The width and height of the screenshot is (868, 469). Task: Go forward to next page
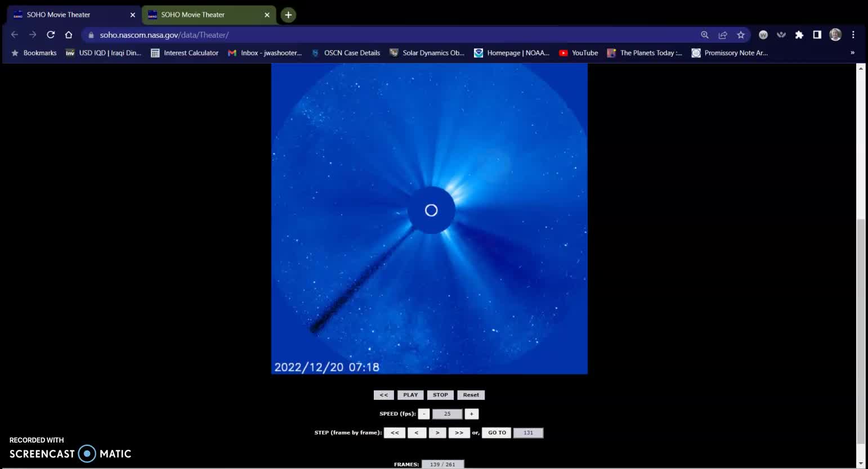[x=33, y=35]
